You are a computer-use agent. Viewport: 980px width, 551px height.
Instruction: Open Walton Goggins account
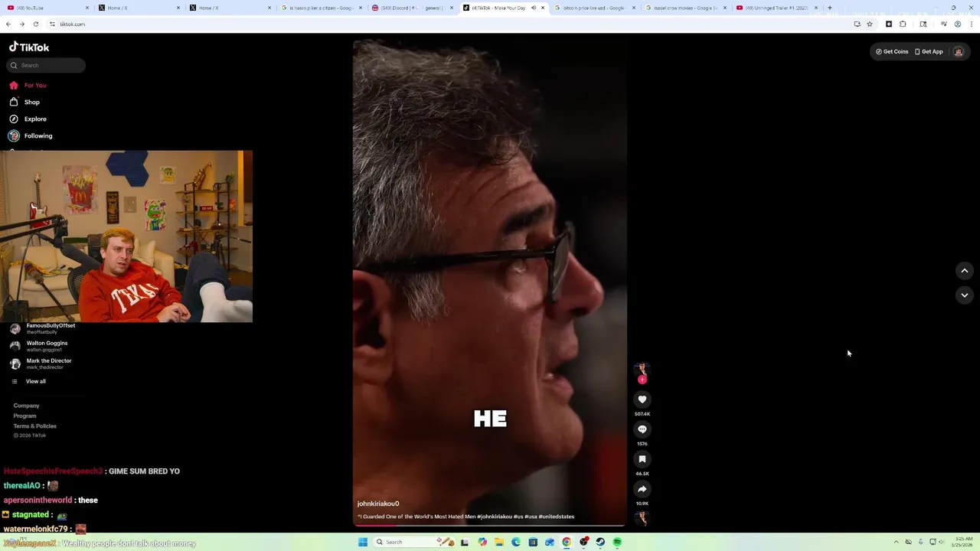46,346
